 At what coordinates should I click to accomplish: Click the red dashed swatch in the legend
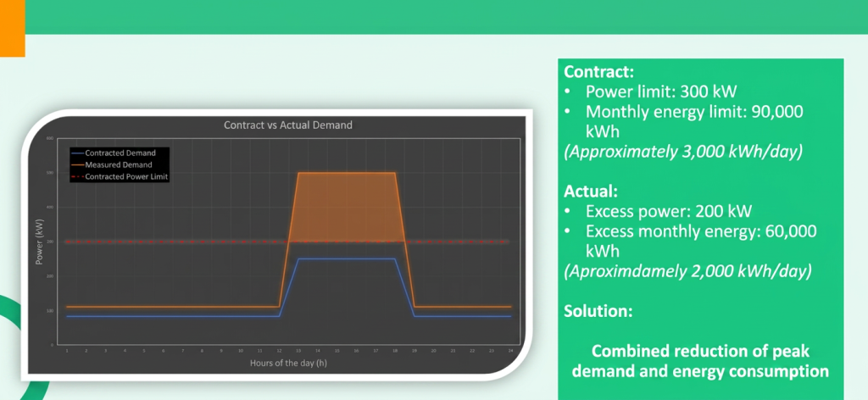click(77, 177)
